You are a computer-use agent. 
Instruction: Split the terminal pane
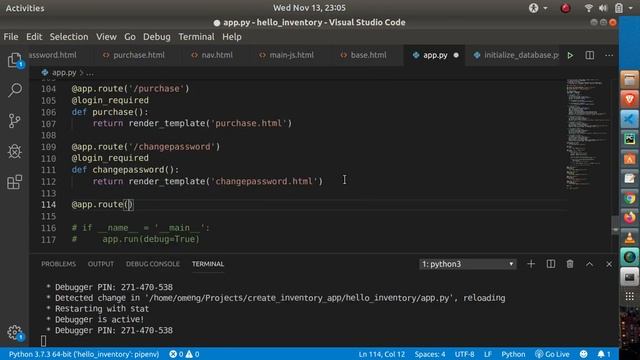pyautogui.click(x=551, y=264)
